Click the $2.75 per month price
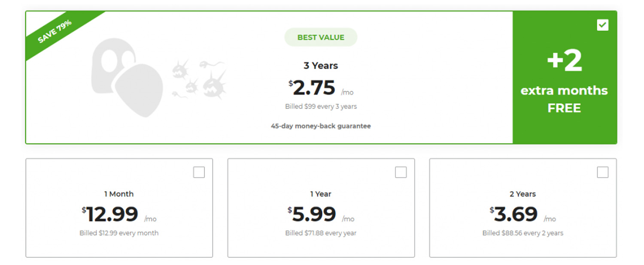 tap(321, 88)
